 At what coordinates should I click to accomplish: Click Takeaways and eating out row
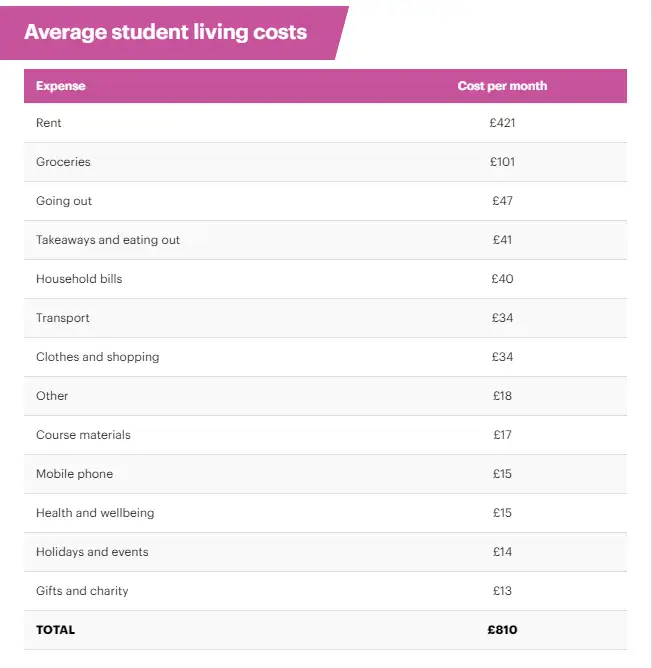coord(108,240)
